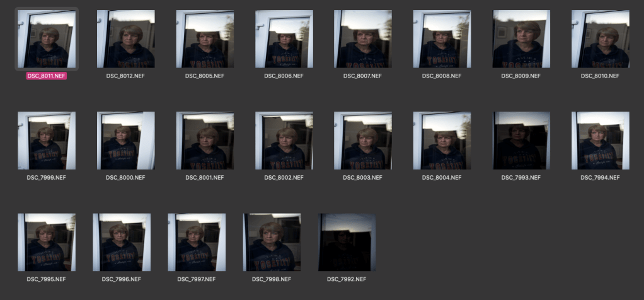Click the DSC_8012.NEF image thumbnail
644x300 pixels.
pos(125,39)
